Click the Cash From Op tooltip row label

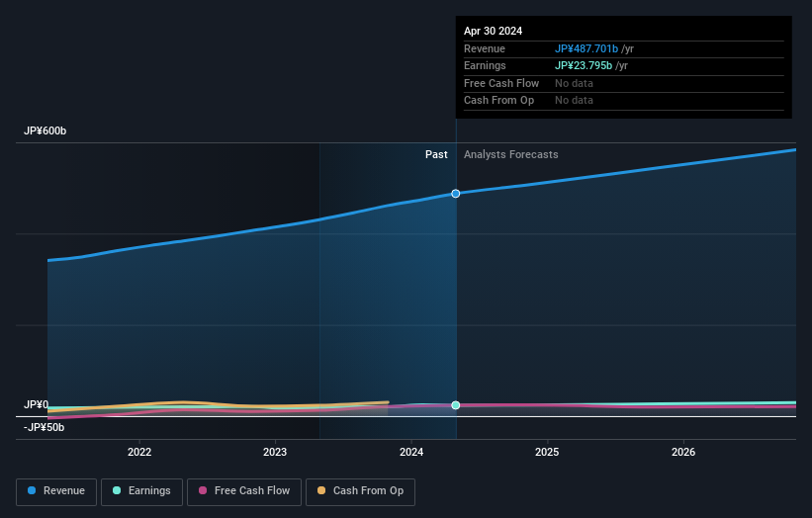[x=498, y=101]
